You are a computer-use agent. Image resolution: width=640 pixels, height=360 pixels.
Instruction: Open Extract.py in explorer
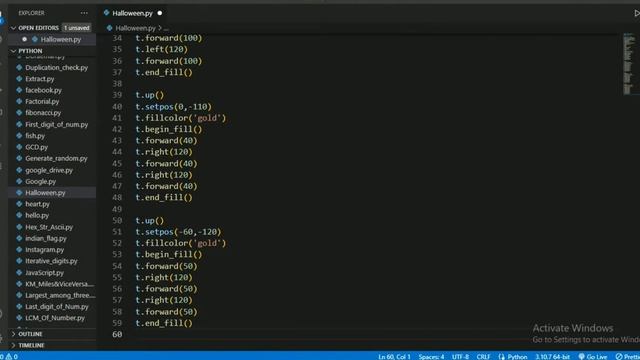[40, 79]
